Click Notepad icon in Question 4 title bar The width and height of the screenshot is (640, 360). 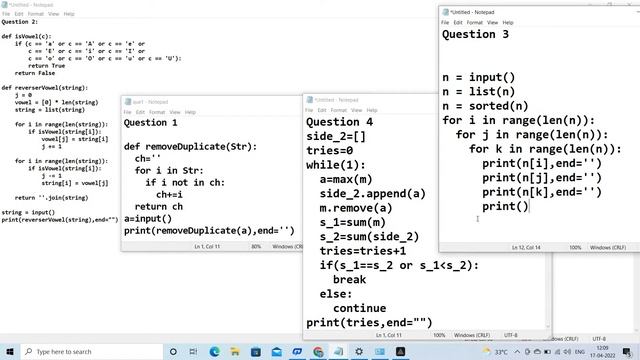[310, 100]
